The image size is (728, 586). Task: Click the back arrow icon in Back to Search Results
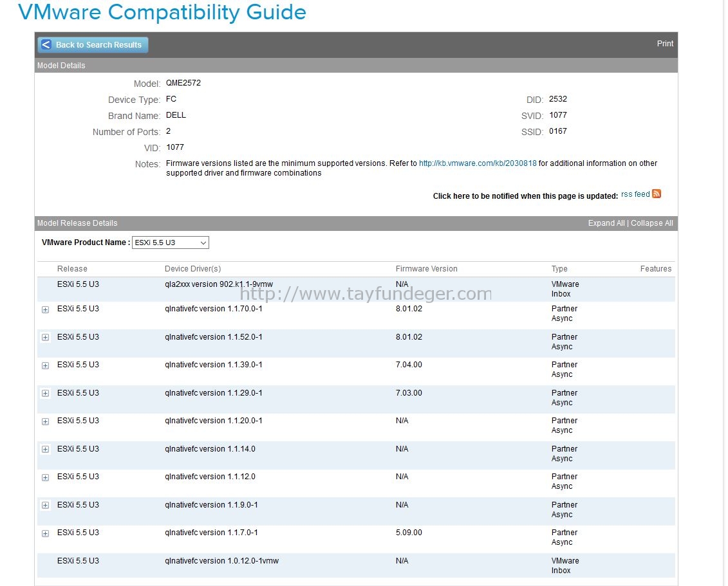click(46, 44)
